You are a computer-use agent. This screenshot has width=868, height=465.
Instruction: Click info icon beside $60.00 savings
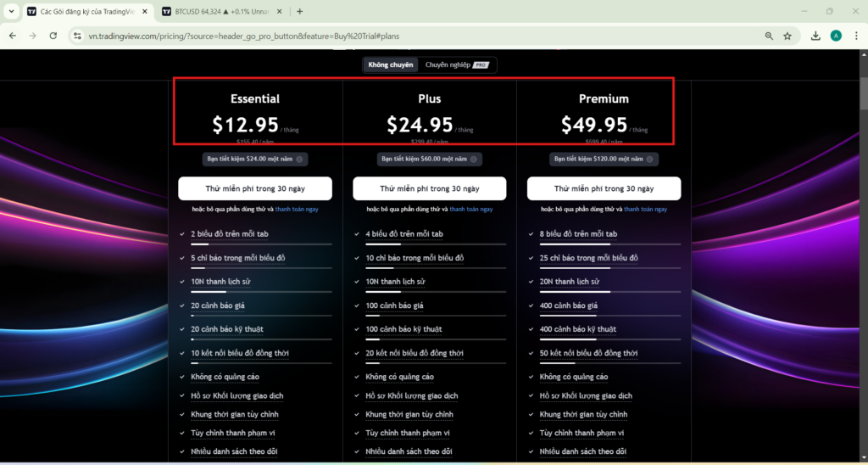coord(474,160)
